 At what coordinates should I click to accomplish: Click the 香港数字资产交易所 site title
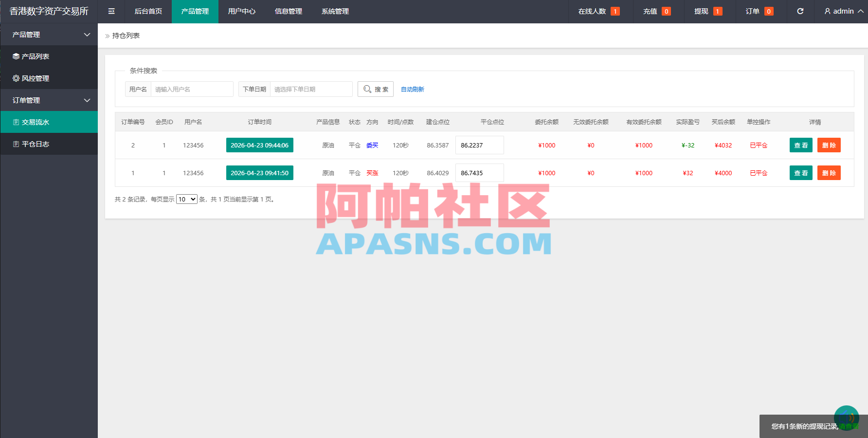(49, 11)
